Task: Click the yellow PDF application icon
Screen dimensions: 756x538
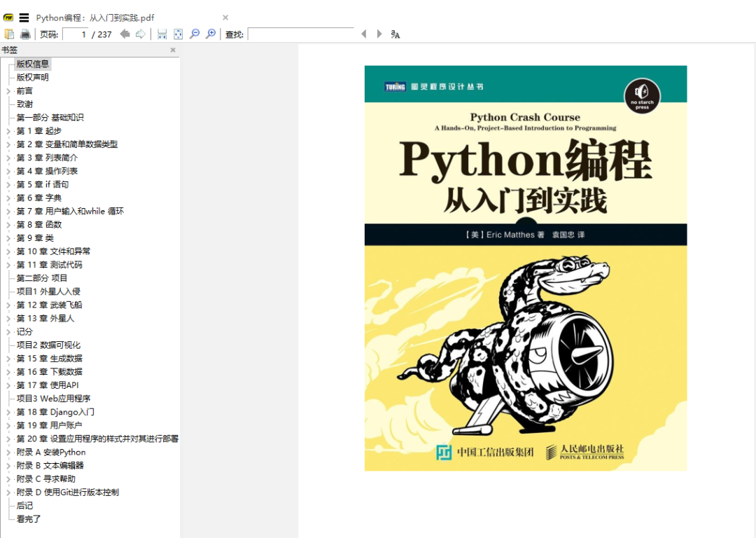Action: click(x=8, y=18)
